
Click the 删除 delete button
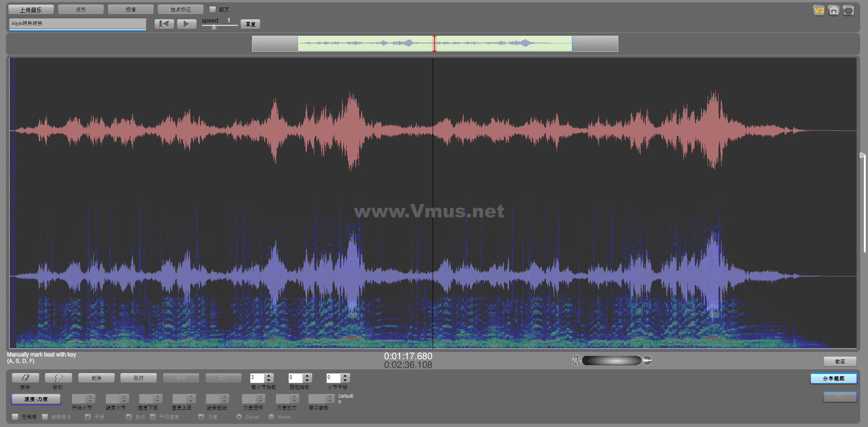96,378
